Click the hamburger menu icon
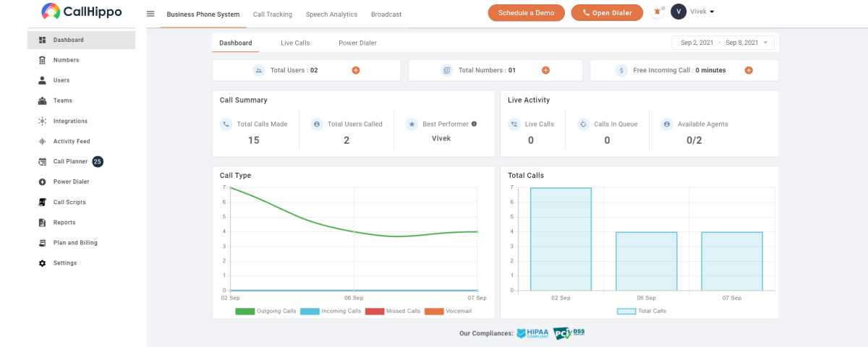Image resolution: width=868 pixels, height=347 pixels. point(150,14)
